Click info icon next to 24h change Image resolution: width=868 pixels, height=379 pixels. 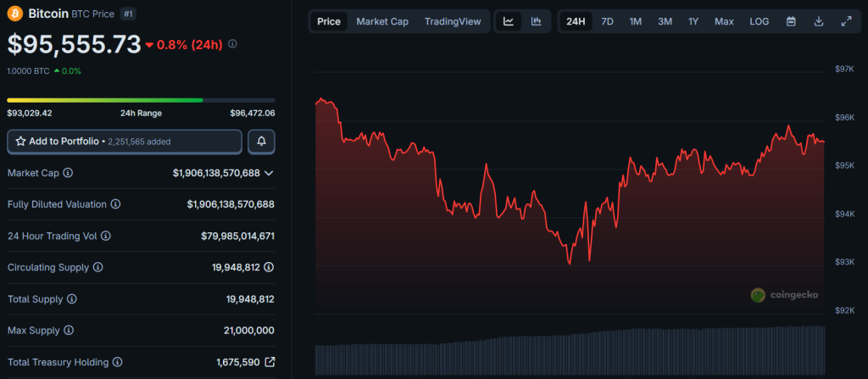(x=233, y=44)
